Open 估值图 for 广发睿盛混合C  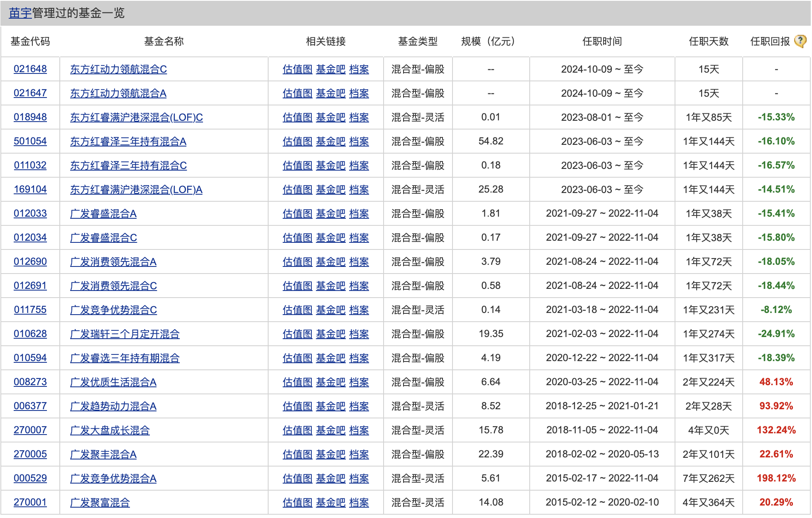(x=297, y=238)
